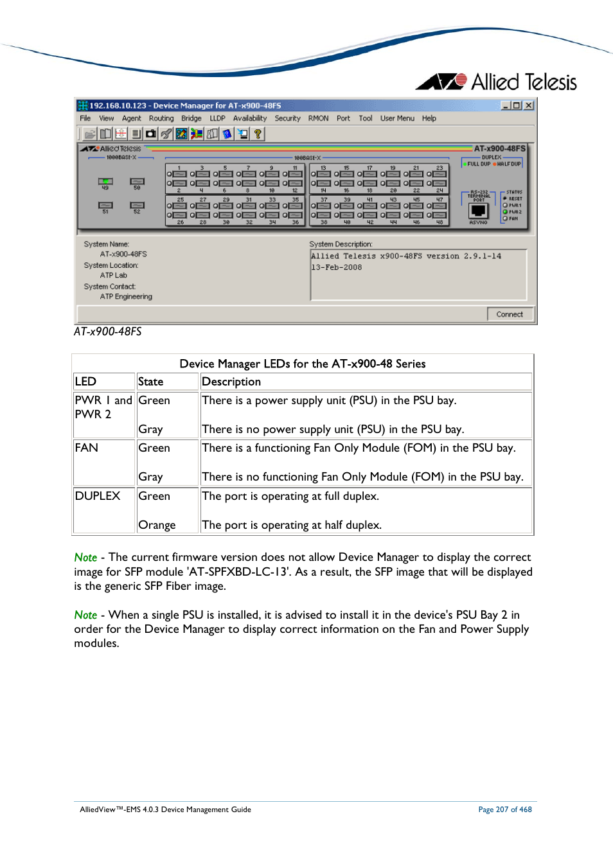613x868 pixels.
Task: Select SFP port 52 on the device
Action: [137, 206]
